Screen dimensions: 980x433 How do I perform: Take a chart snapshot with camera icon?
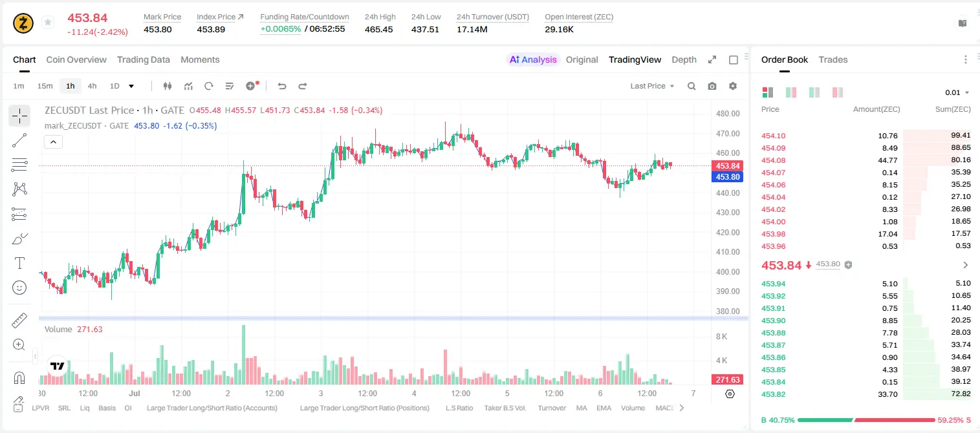[x=712, y=86]
